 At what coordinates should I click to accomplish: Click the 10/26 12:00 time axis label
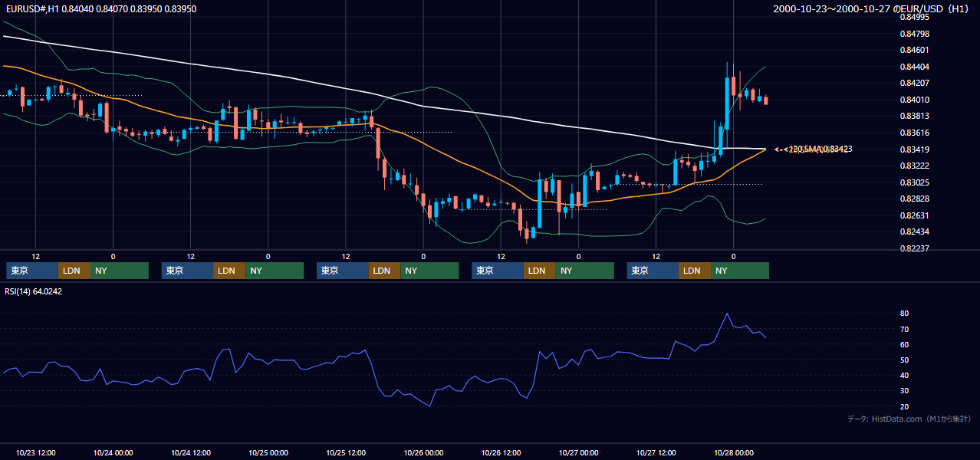tap(501, 452)
